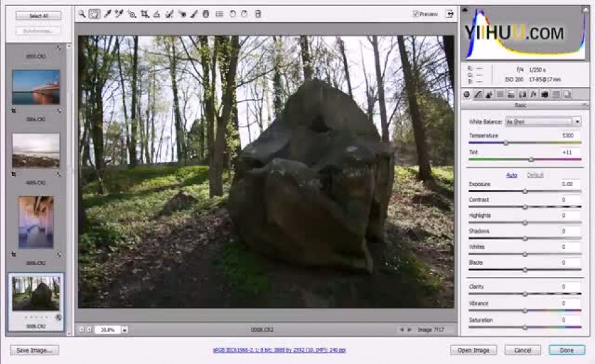This screenshot has height=364, width=595.
Task: Click the Vibrance slider handle
Action: [525, 311]
